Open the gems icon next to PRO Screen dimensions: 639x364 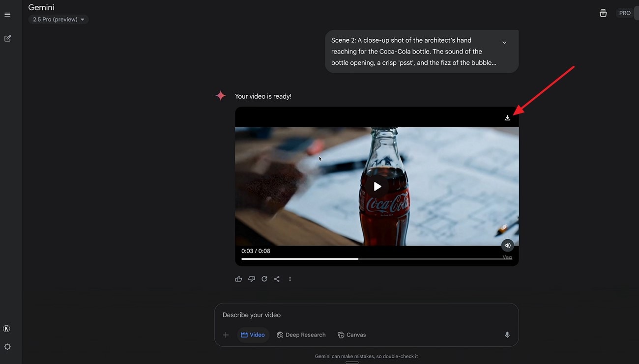603,13
